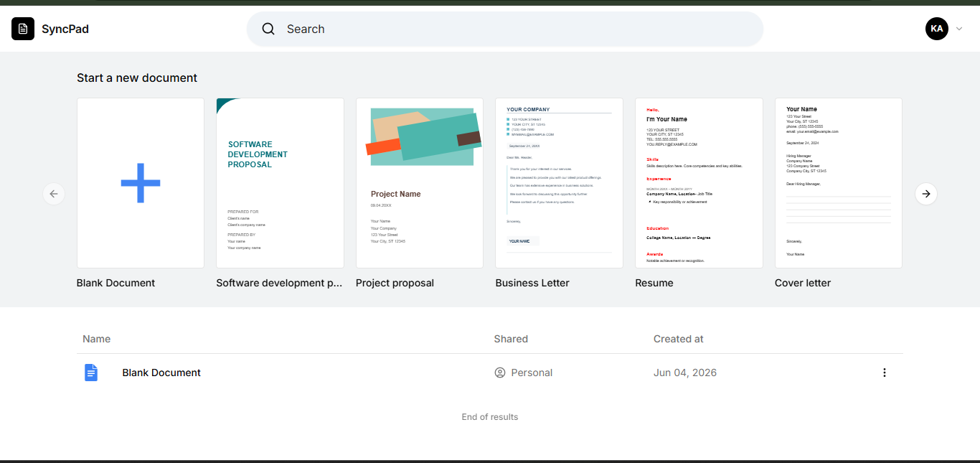The image size is (980, 463).
Task: Click the Jun 04, 2026 date cell
Action: 685,373
